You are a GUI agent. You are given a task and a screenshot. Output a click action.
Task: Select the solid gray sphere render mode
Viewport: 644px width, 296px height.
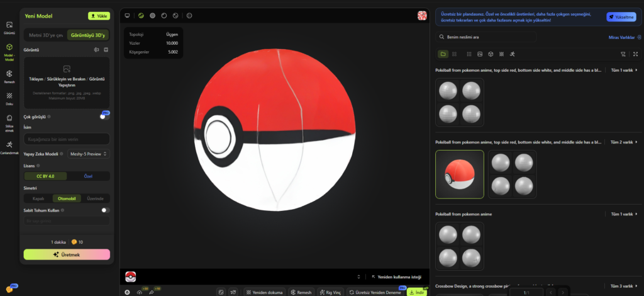click(152, 16)
